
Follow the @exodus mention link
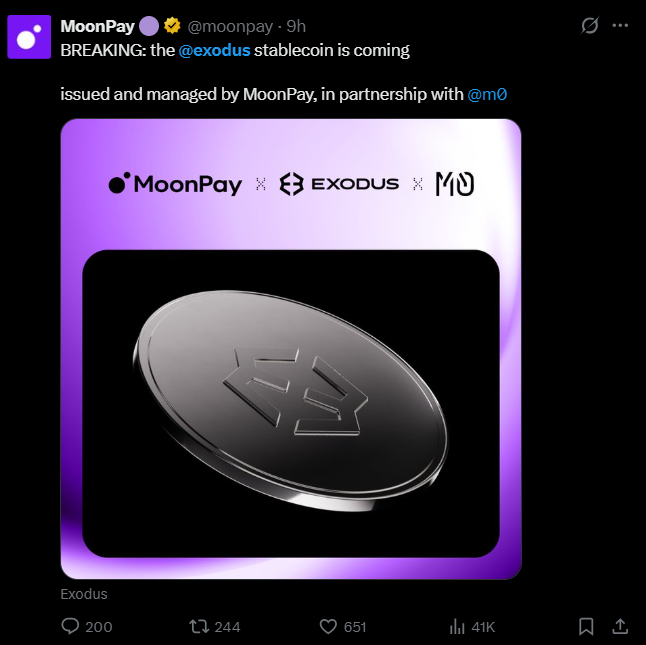[x=215, y=49]
